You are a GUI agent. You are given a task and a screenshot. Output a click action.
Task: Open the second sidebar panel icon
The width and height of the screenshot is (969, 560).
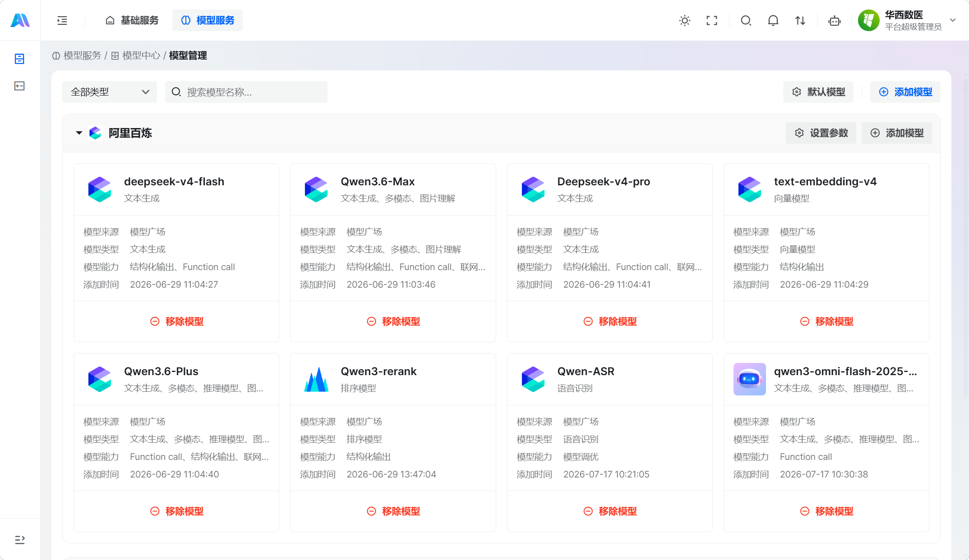pyautogui.click(x=19, y=86)
